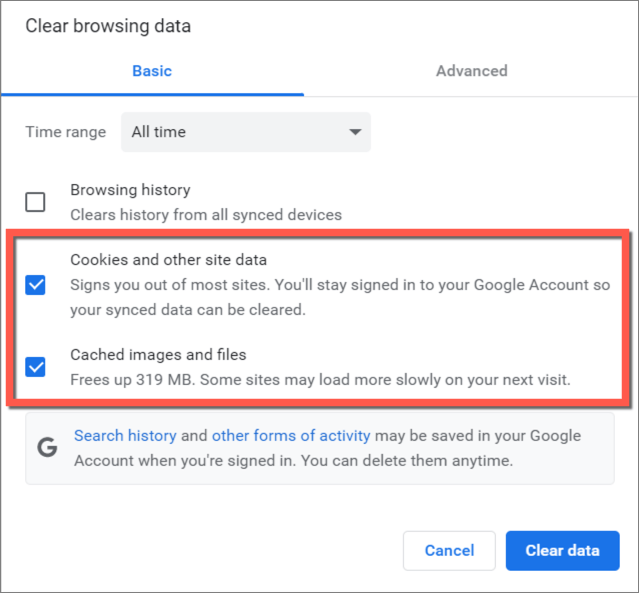Cancel the clear browsing data dialog
The image size is (639, 593).
[x=449, y=551]
